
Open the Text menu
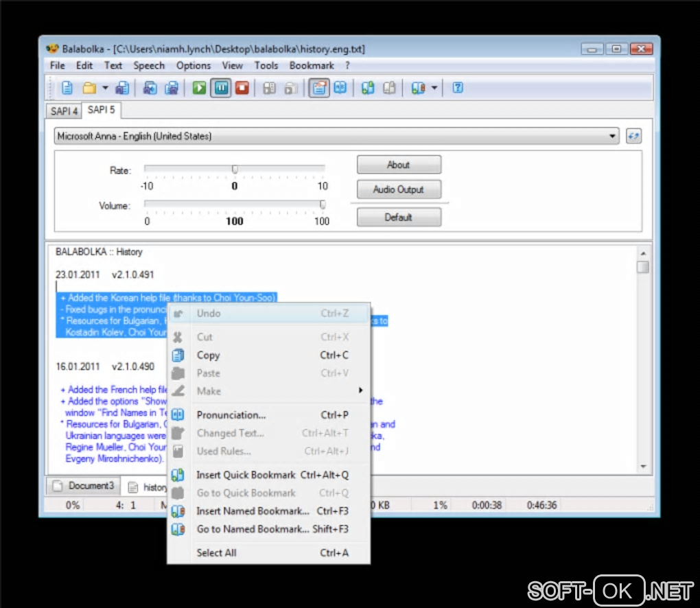(x=113, y=66)
